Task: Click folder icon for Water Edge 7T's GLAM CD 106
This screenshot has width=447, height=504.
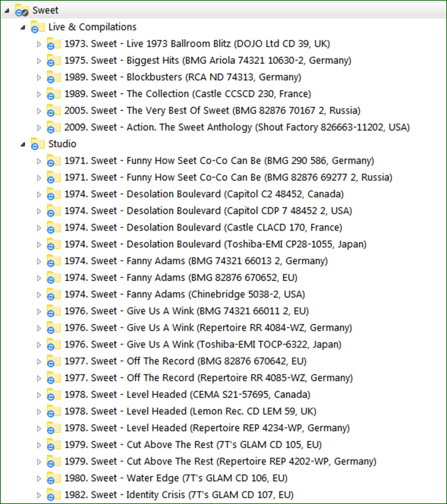Action: click(x=54, y=478)
